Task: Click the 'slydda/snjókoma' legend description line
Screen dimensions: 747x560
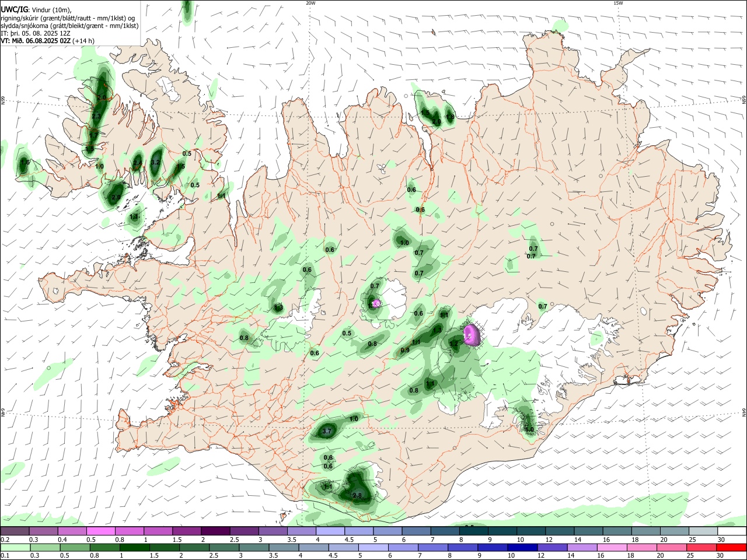Action: coord(69,26)
